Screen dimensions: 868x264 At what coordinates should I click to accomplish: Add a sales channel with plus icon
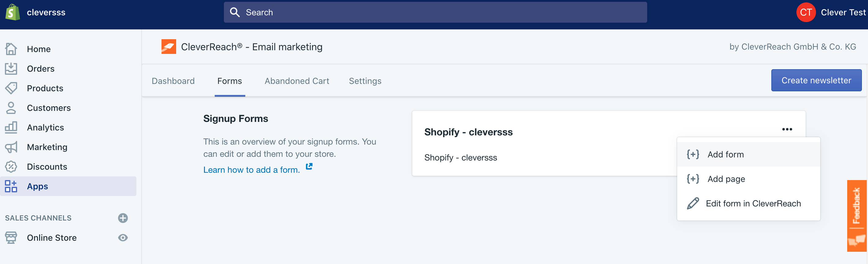pos(123,218)
